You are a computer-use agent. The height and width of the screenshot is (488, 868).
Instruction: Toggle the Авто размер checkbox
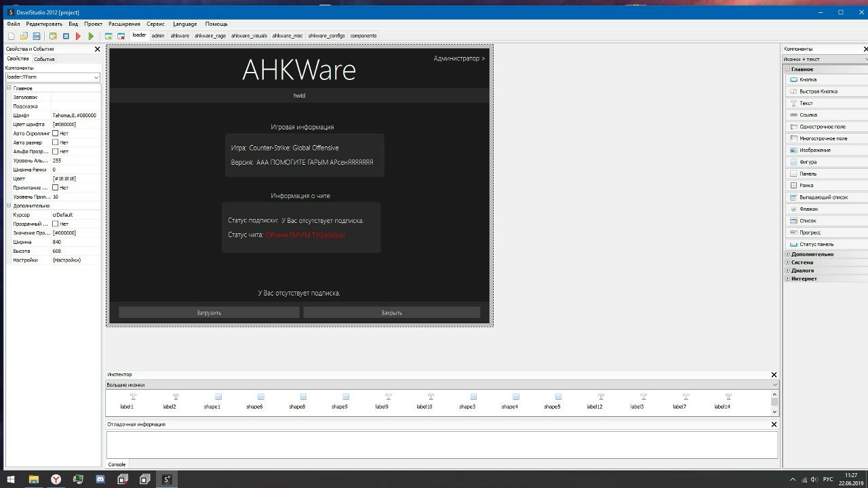pyautogui.click(x=56, y=142)
